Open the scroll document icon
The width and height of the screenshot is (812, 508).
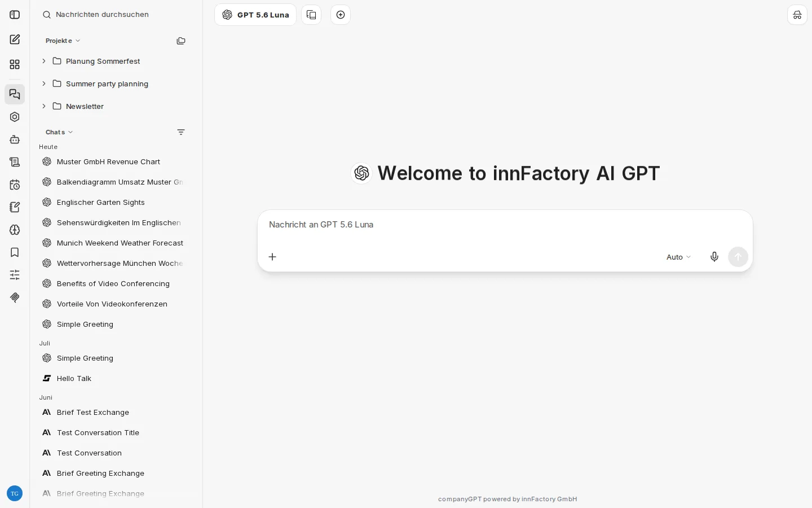[x=15, y=162]
